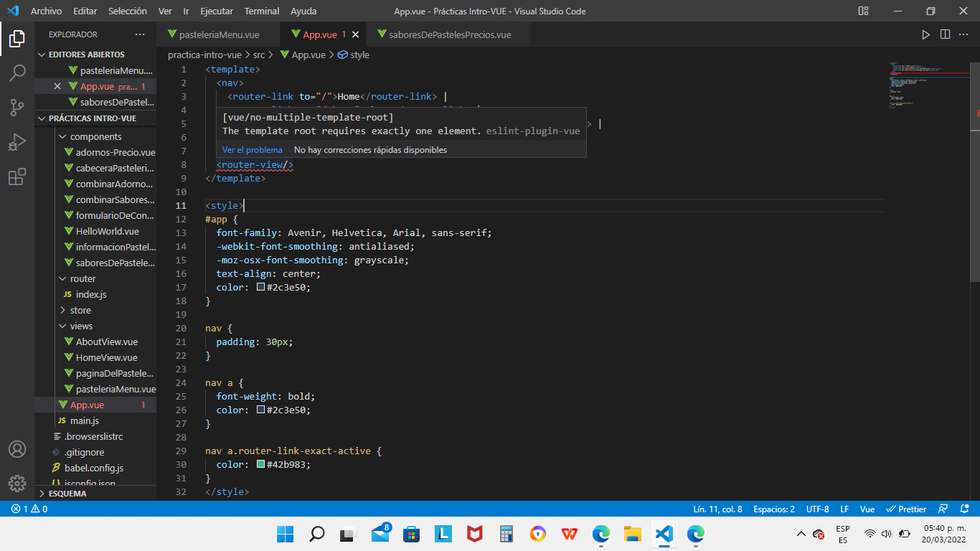Switch line endings via the LF indicator
This screenshot has height=551, width=980.
click(x=844, y=509)
